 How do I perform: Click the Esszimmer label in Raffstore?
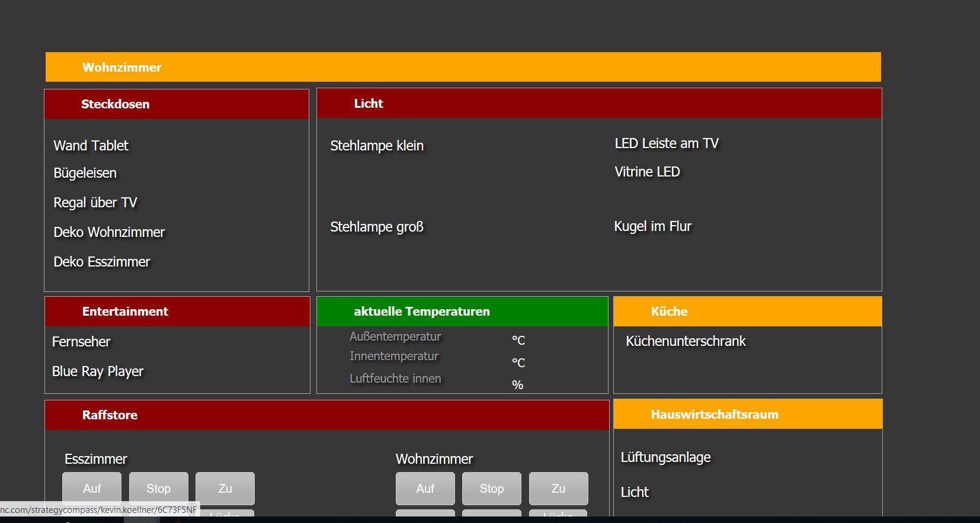pyautogui.click(x=96, y=459)
